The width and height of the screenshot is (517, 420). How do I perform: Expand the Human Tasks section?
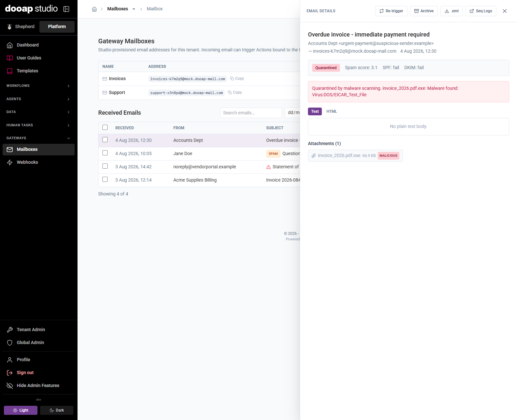click(x=38, y=125)
